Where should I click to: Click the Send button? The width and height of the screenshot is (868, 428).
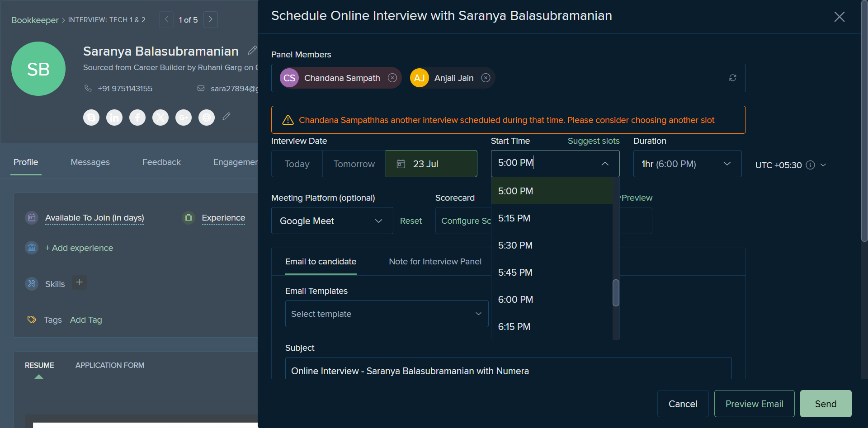pos(826,404)
